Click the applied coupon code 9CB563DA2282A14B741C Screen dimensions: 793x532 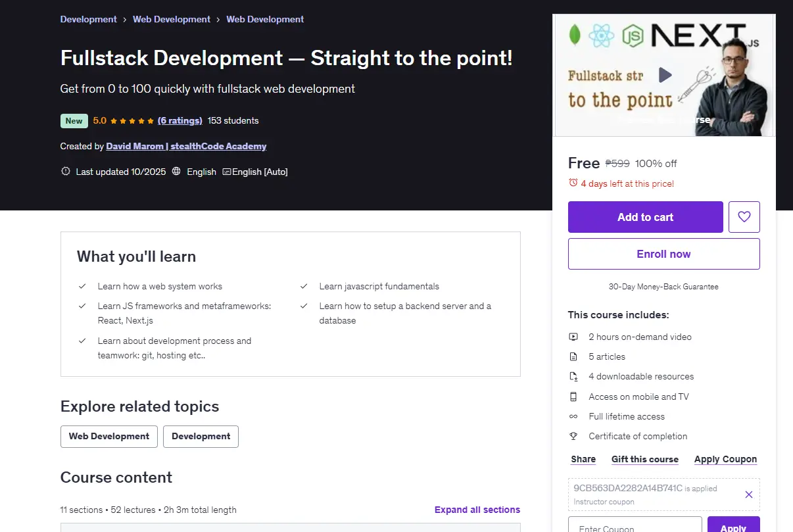point(628,488)
